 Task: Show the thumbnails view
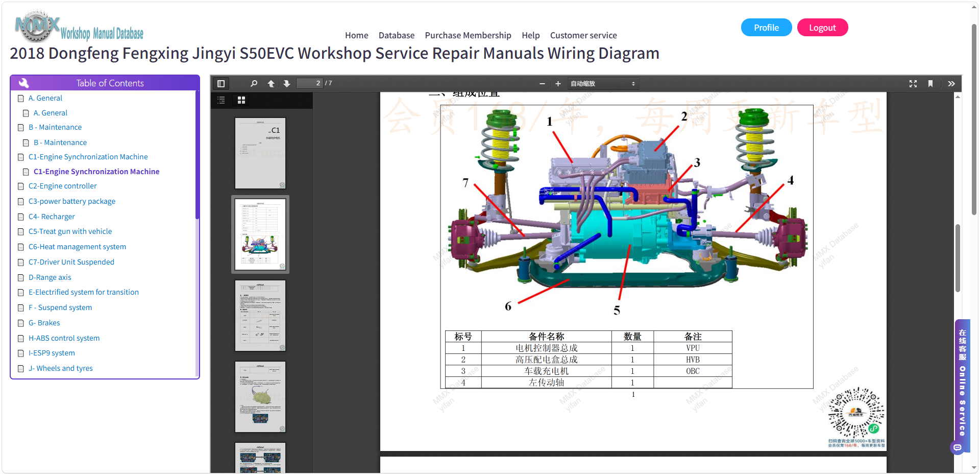click(241, 100)
